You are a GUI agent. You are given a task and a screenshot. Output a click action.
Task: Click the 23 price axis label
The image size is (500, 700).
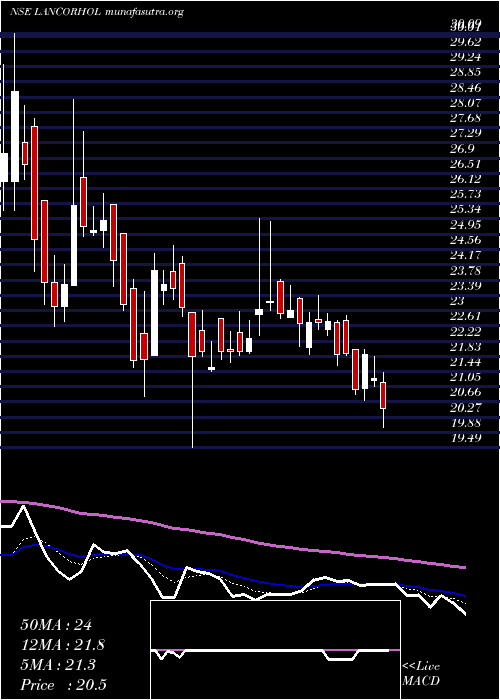(x=458, y=301)
